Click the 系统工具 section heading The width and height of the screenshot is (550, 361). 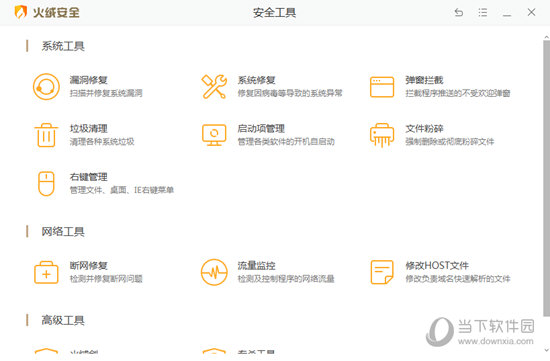click(x=63, y=46)
